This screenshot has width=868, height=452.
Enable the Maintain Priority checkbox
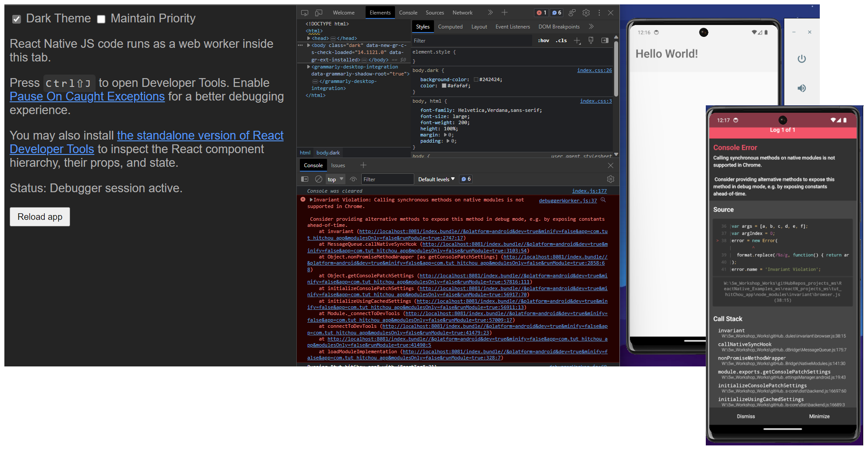coord(101,19)
